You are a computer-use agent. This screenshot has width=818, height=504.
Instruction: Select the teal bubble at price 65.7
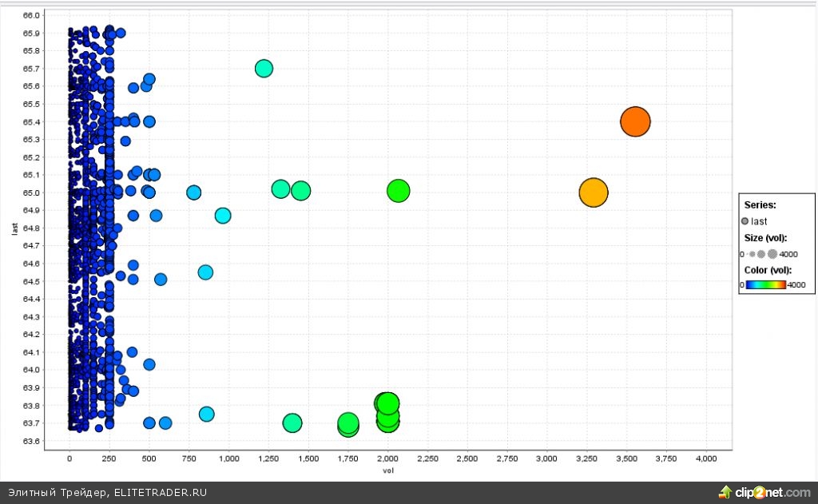(264, 69)
